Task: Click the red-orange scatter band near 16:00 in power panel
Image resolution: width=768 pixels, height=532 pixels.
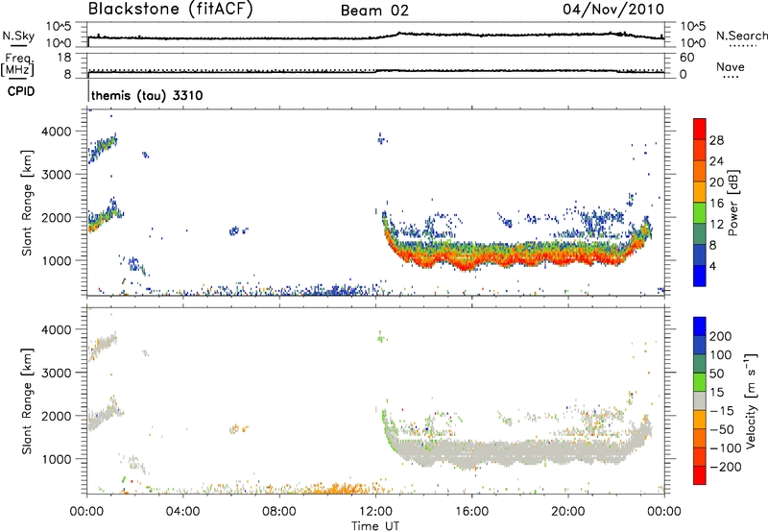Action: pyautogui.click(x=469, y=258)
